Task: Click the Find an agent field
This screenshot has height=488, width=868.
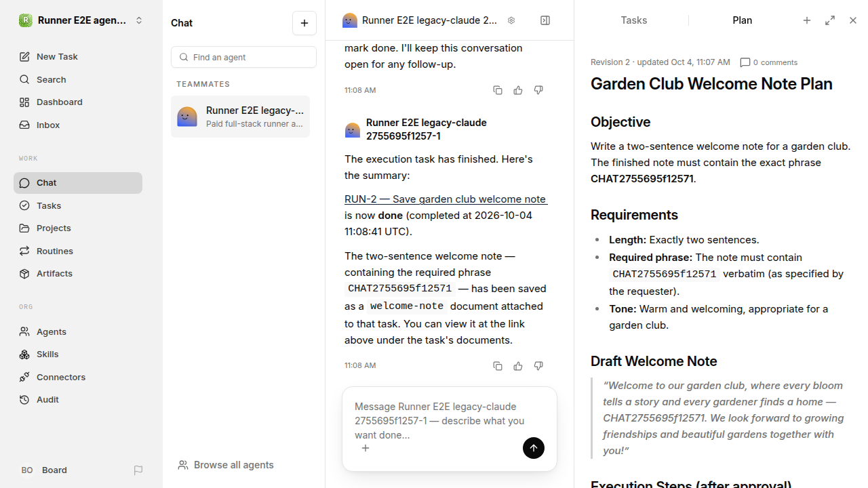Action: click(244, 57)
